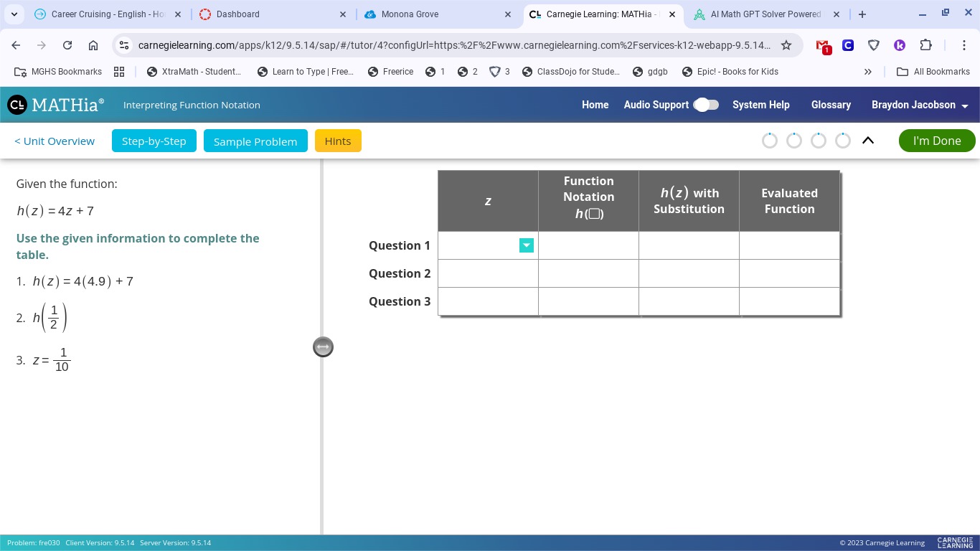The width and height of the screenshot is (980, 551).
Task: Open the Learn to Type bookmark
Action: click(x=306, y=72)
